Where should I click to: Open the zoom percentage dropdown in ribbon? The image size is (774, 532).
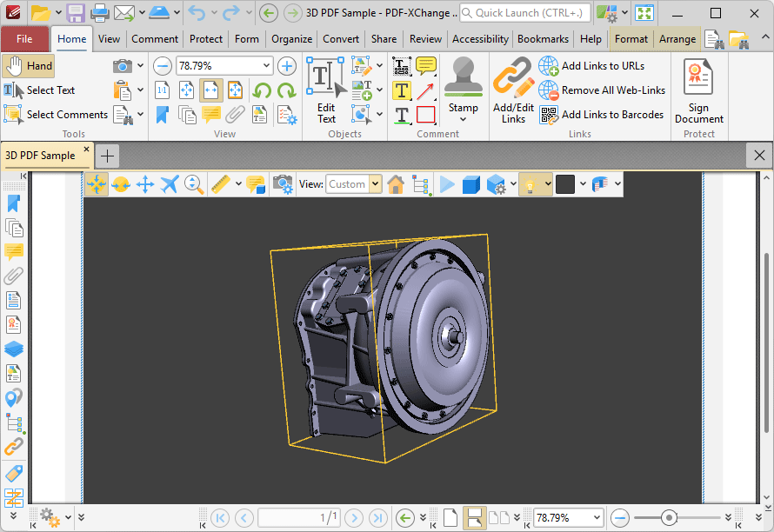(265, 65)
